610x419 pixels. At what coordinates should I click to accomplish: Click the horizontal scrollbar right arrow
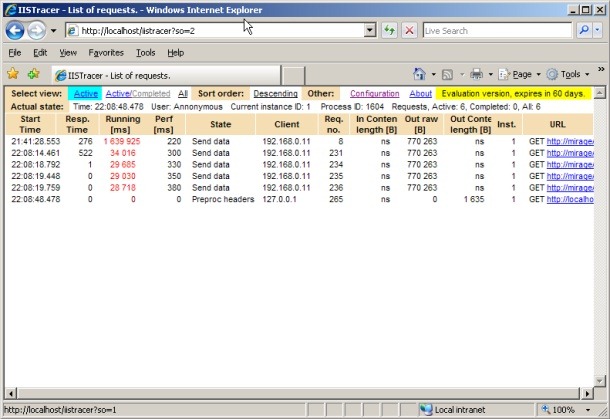pos(587,394)
